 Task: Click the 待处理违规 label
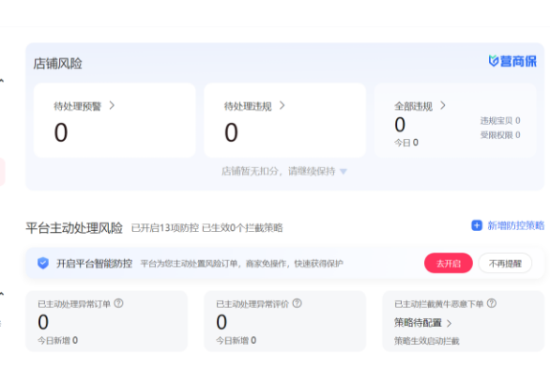(248, 106)
